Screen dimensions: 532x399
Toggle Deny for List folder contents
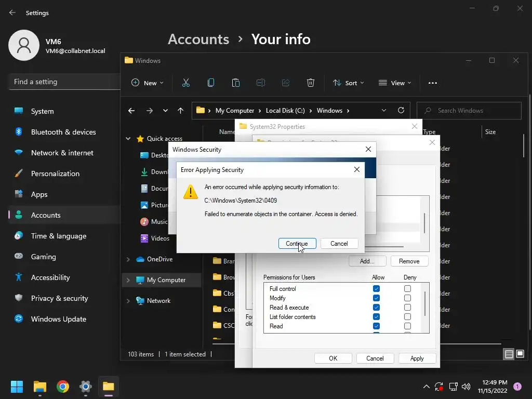[407, 316]
